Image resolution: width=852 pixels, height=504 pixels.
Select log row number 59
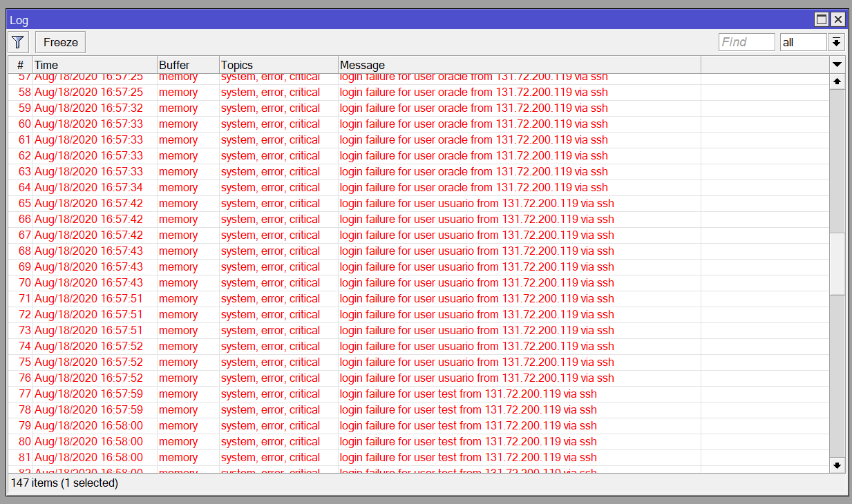tap(418, 108)
